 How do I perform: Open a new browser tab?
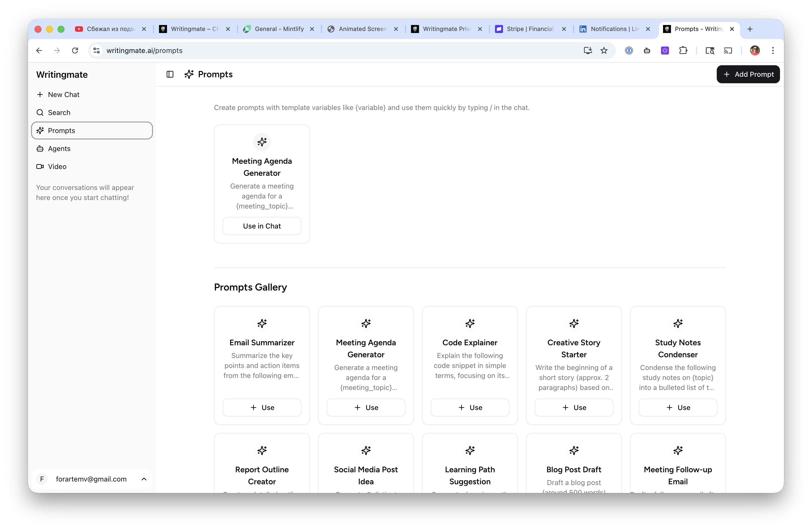tap(750, 29)
